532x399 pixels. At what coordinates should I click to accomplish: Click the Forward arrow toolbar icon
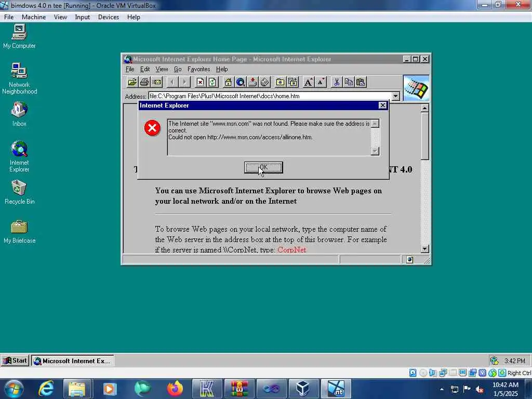pyautogui.click(x=184, y=82)
